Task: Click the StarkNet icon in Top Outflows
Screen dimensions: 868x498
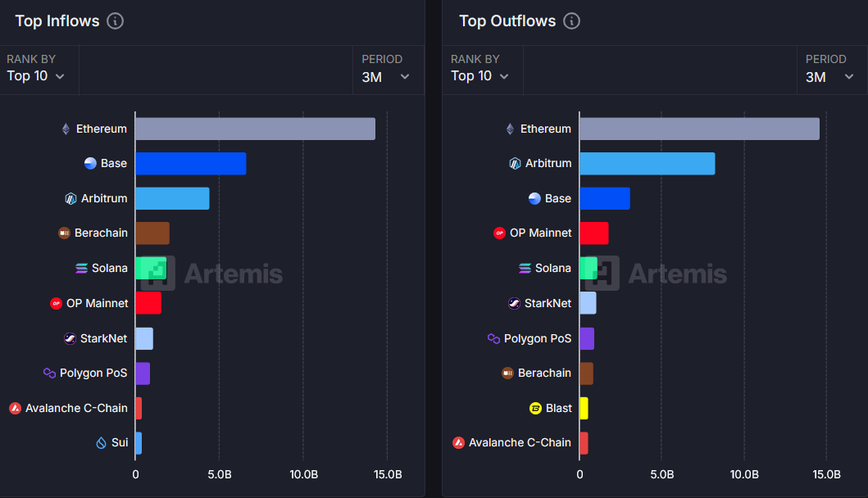Action: point(514,303)
